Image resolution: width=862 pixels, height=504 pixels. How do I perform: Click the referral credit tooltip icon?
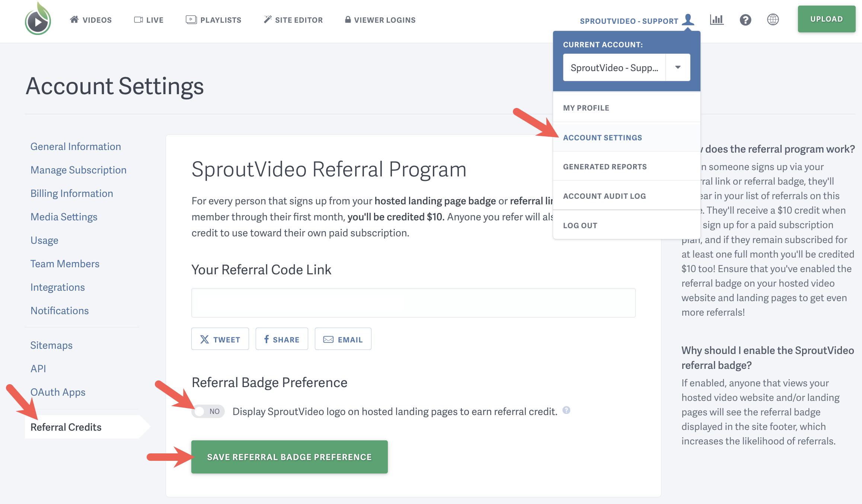coord(566,411)
